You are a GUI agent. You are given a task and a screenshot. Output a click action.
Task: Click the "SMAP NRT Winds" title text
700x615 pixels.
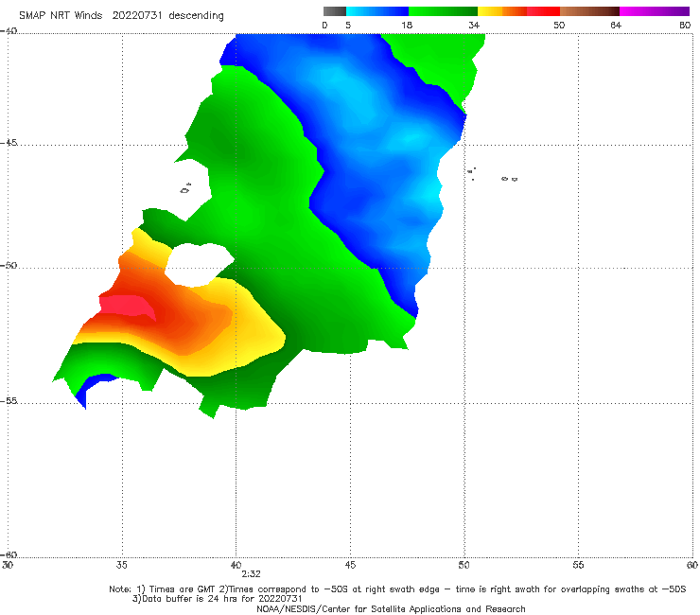click(61, 16)
